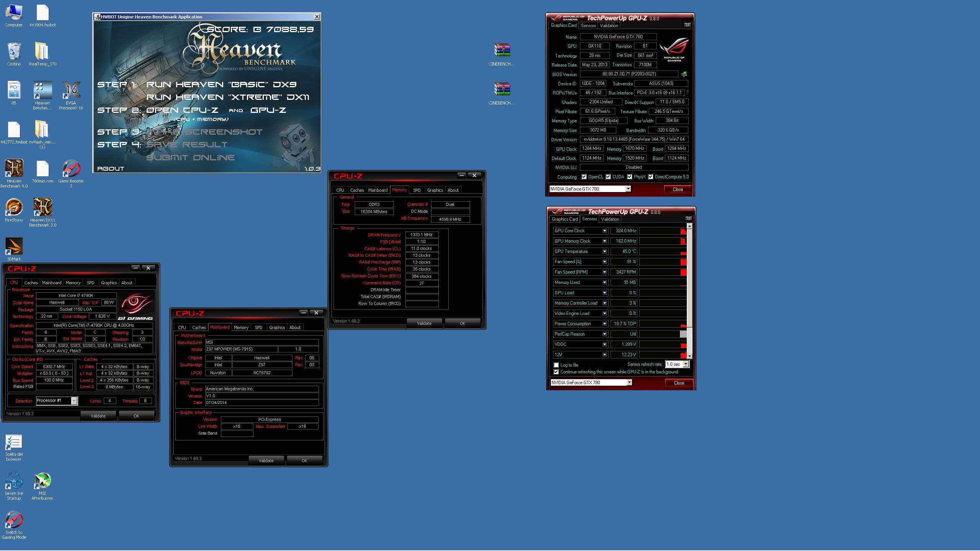Viewport: 980px width, 551px height.
Task: Enable the Log to file checkbox
Action: point(556,365)
